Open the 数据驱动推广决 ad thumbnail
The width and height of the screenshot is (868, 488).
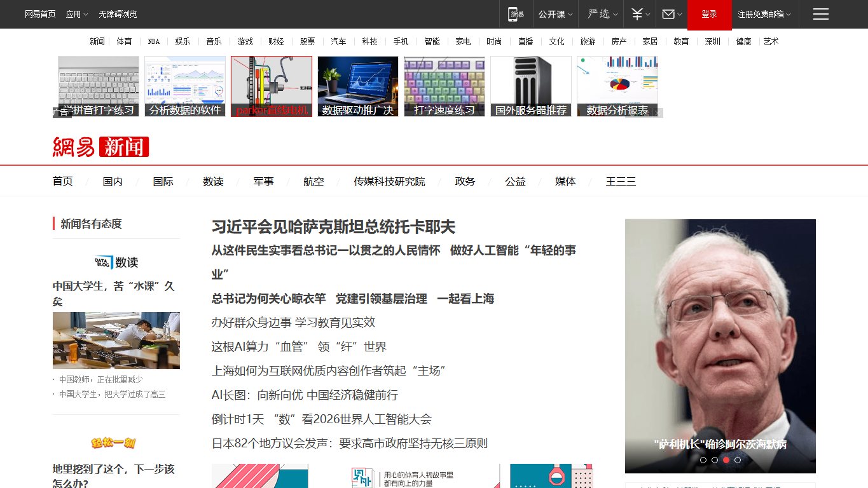click(x=358, y=86)
